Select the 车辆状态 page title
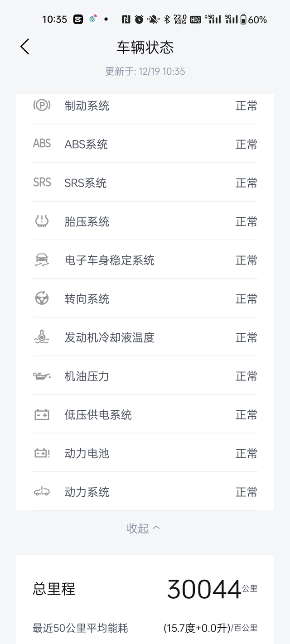The image size is (290, 644). click(145, 47)
